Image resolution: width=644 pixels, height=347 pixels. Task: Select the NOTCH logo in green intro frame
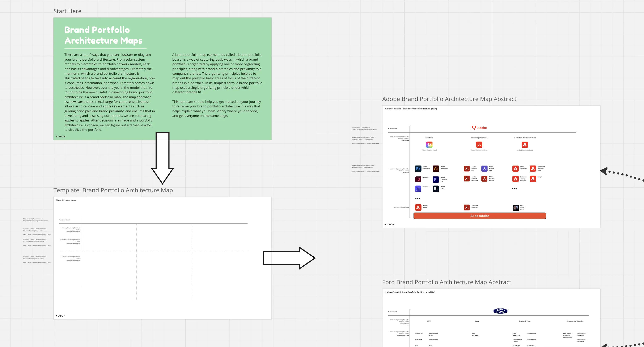(x=60, y=136)
